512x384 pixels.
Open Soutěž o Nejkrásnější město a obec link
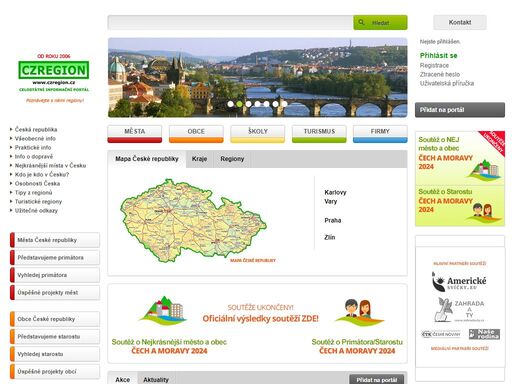pos(169,346)
